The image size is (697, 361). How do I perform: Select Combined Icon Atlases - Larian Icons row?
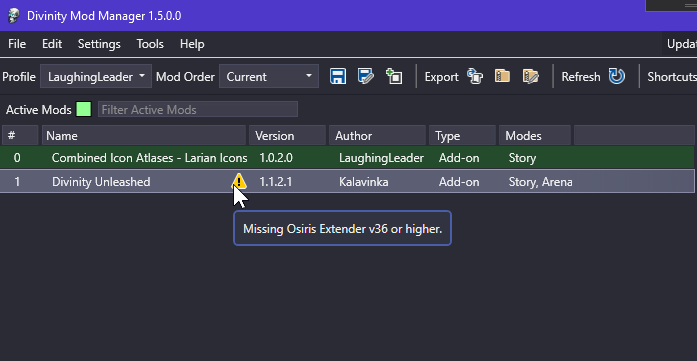tap(347, 158)
